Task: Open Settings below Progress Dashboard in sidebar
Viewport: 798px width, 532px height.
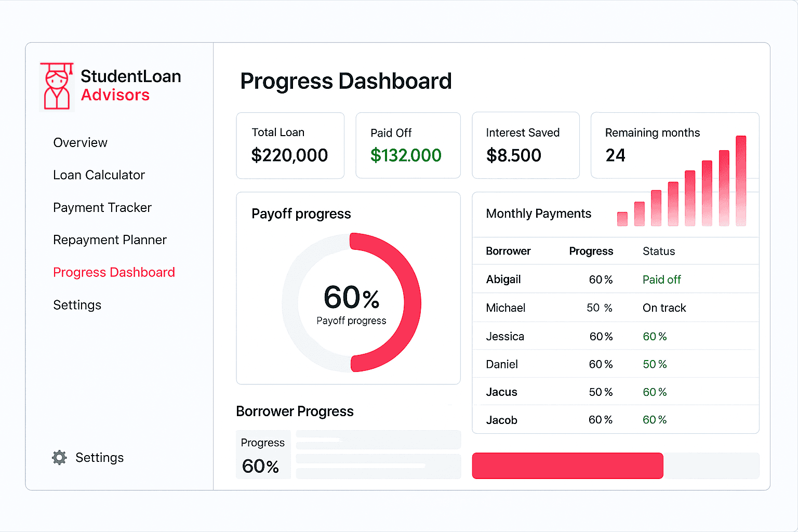Action: coord(77,305)
